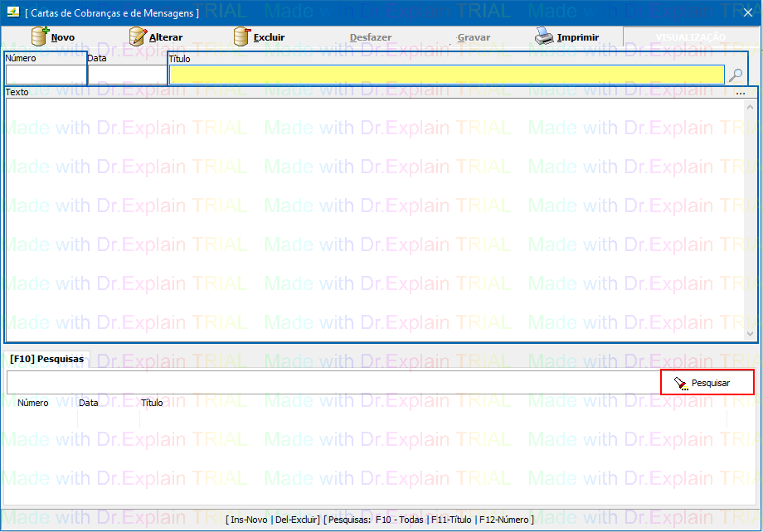Select the [F10] Pesquisas tab

[47, 360]
